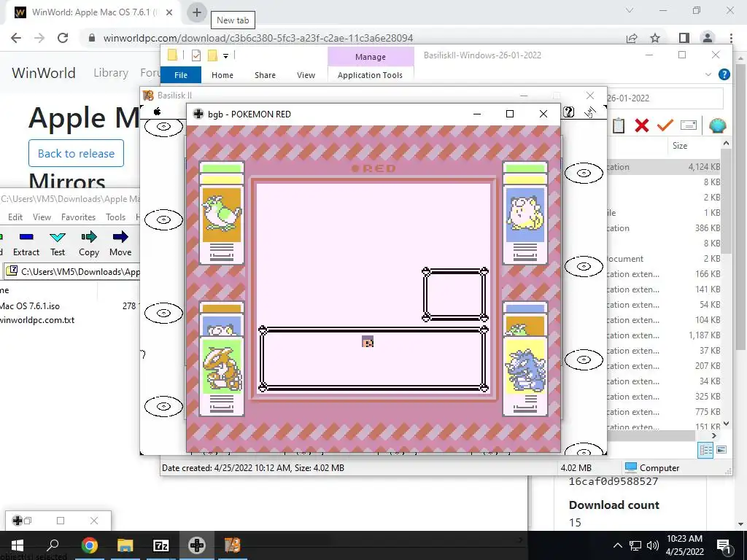747x560 pixels.
Task: Select the row sized 1,187 KB
Action: coord(664,335)
